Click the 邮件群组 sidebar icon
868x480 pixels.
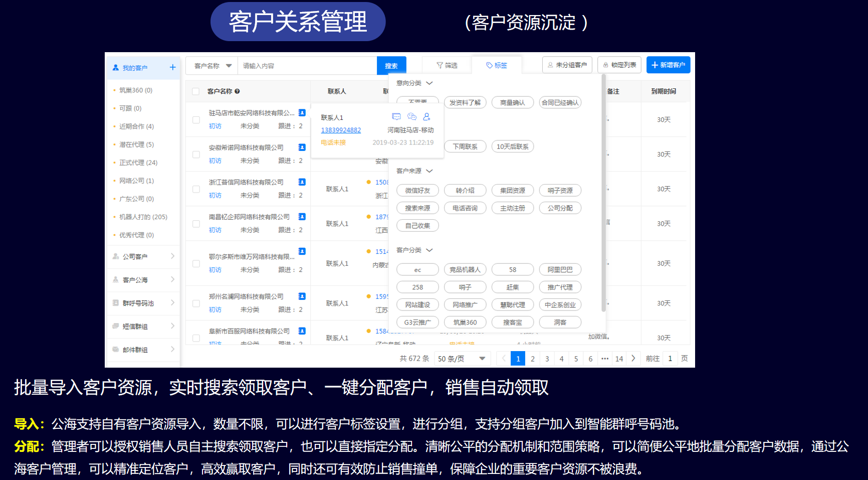coord(116,349)
